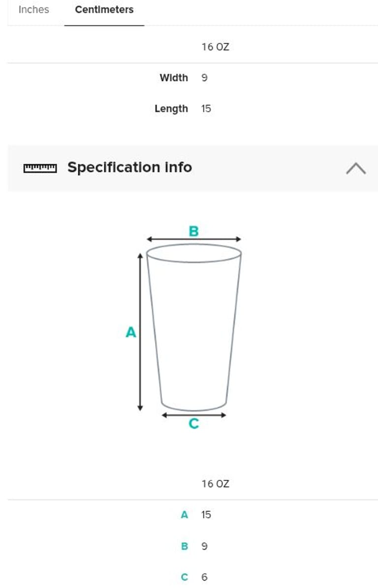Click the B row label in specification table
This screenshot has height=588, width=378.
click(185, 546)
